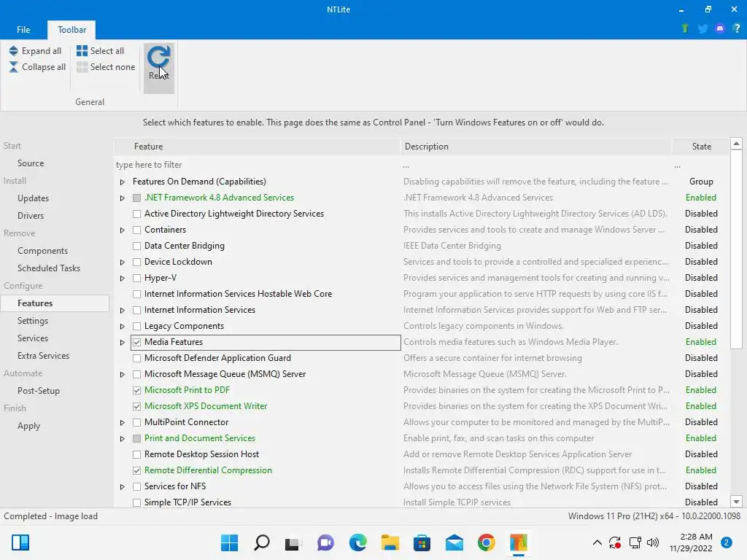Uncheck Remote Differential Compression

pos(136,471)
